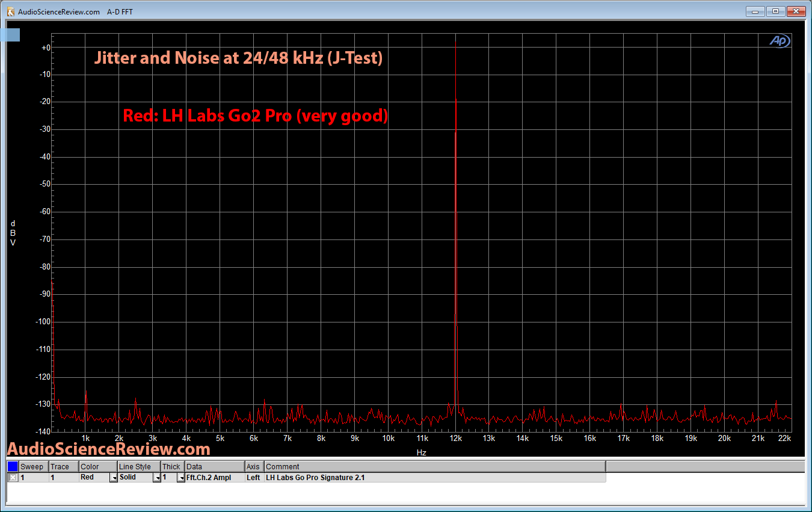The height and width of the screenshot is (512, 812).
Task: Click the Comment column header
Action: pyautogui.click(x=435, y=466)
